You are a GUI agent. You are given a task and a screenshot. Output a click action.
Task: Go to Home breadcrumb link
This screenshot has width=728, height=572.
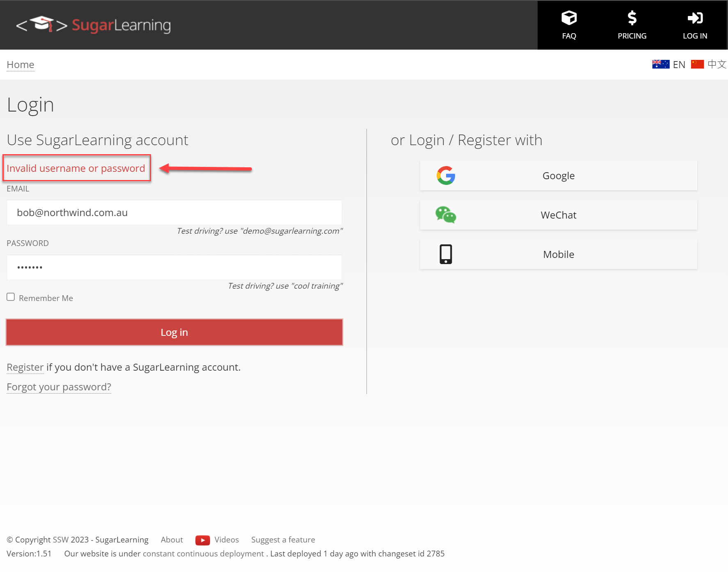pyautogui.click(x=21, y=65)
